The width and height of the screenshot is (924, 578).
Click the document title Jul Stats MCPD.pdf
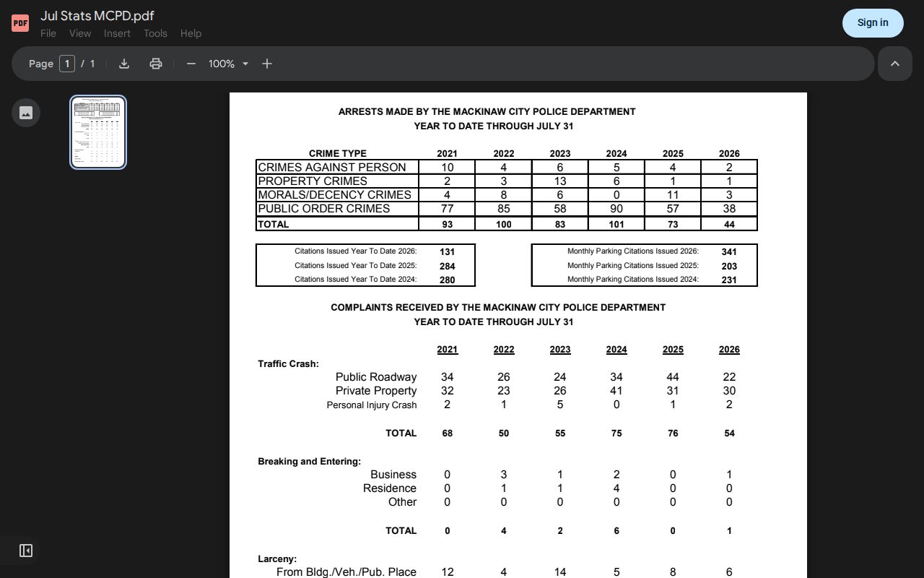97,16
